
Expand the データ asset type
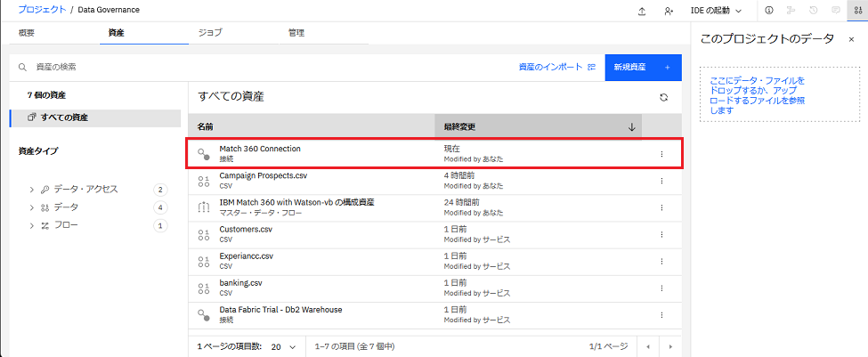(x=32, y=207)
